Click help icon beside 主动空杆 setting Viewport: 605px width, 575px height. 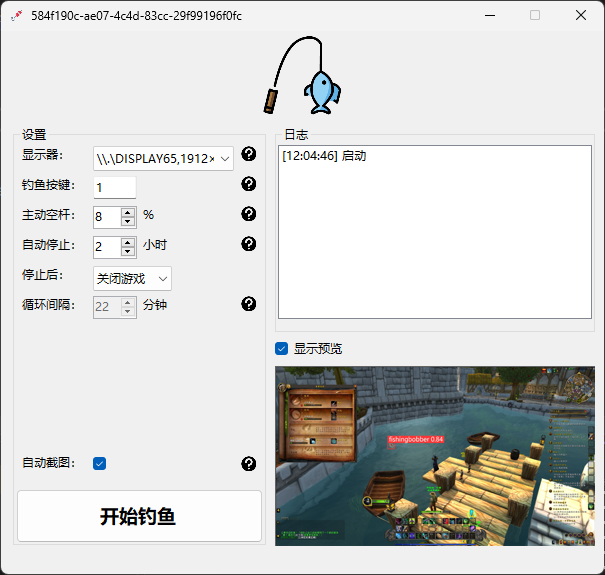pos(248,214)
